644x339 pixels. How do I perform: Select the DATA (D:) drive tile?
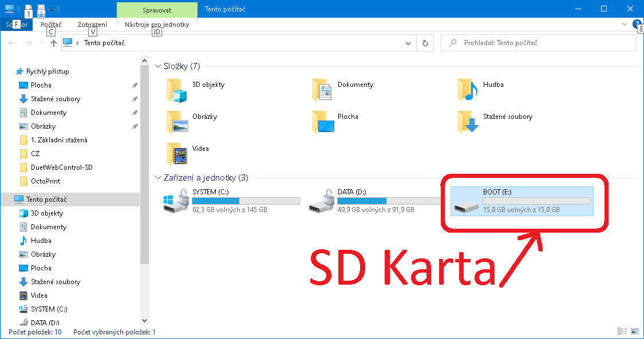pyautogui.click(x=376, y=201)
